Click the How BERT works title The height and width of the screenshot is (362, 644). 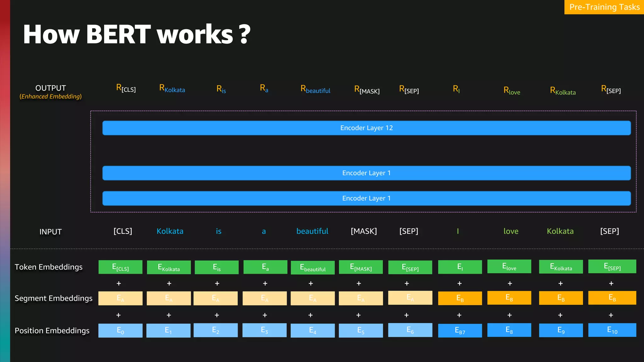(137, 34)
